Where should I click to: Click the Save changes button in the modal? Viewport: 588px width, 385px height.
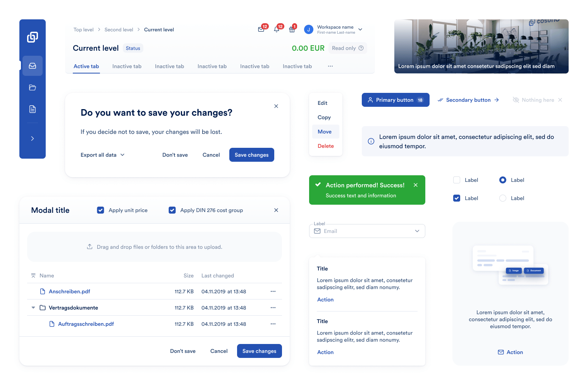[259, 351]
